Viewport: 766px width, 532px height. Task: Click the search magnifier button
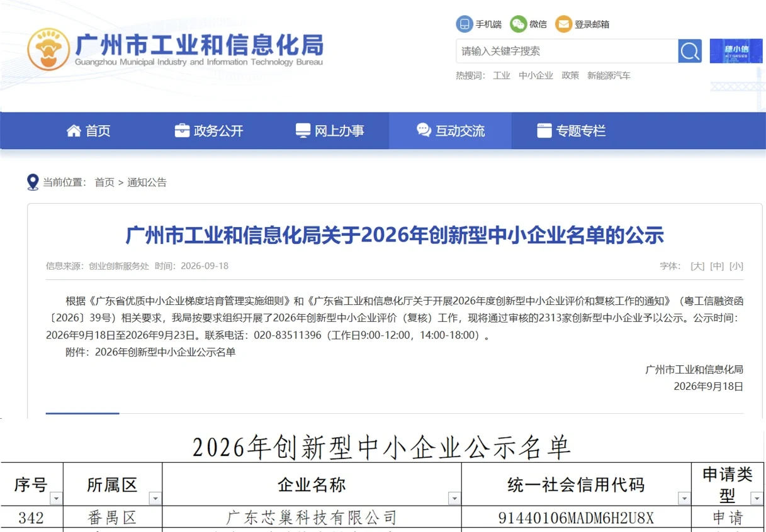click(x=690, y=51)
